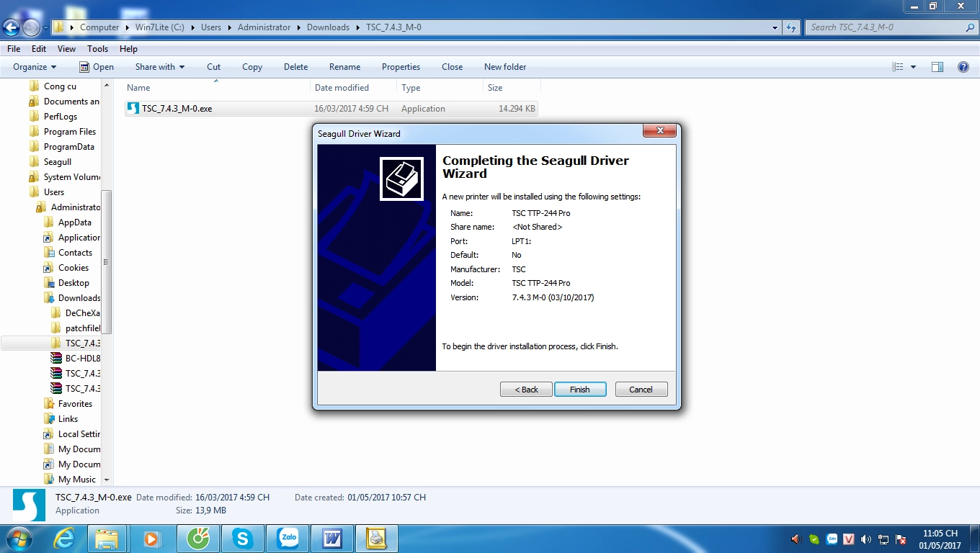The width and height of the screenshot is (980, 553).
Task: Select Favorites in navigation tree
Action: click(75, 404)
